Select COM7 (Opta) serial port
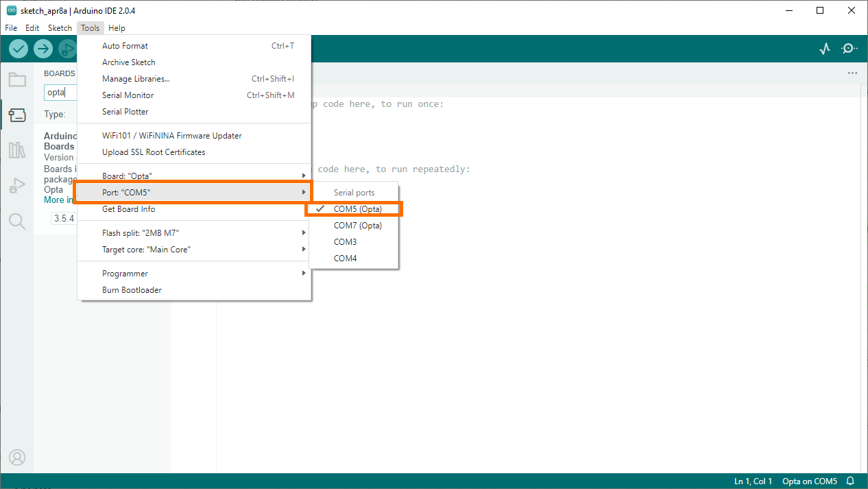The width and height of the screenshot is (868, 489). pos(354,226)
